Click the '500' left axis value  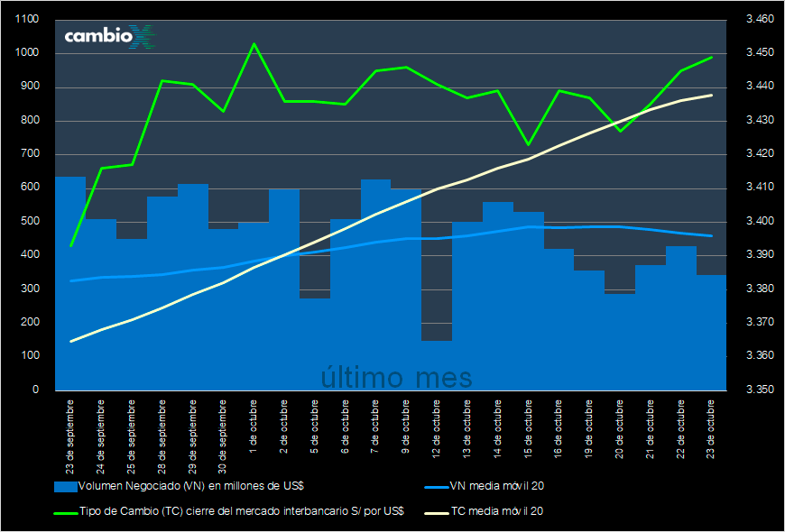click(30, 221)
